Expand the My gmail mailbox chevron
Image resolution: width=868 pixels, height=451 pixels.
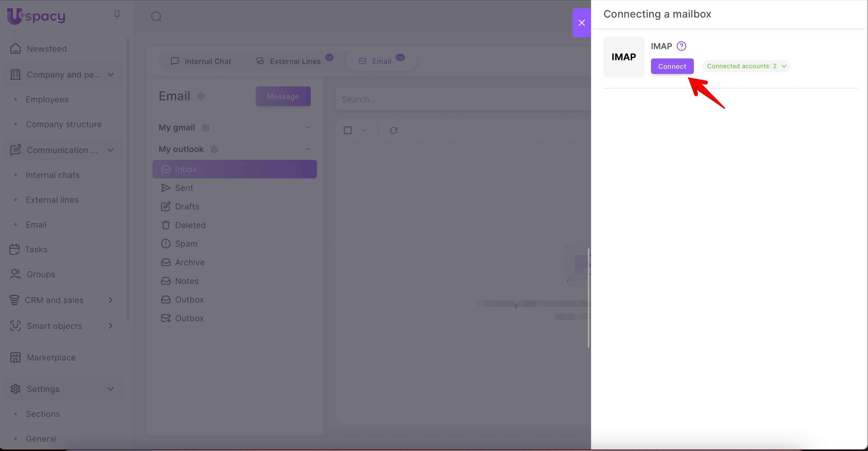pos(307,127)
